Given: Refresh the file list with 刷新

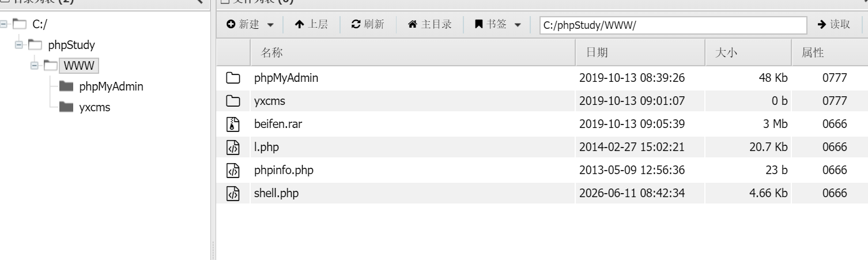Looking at the screenshot, I should click(x=368, y=24).
